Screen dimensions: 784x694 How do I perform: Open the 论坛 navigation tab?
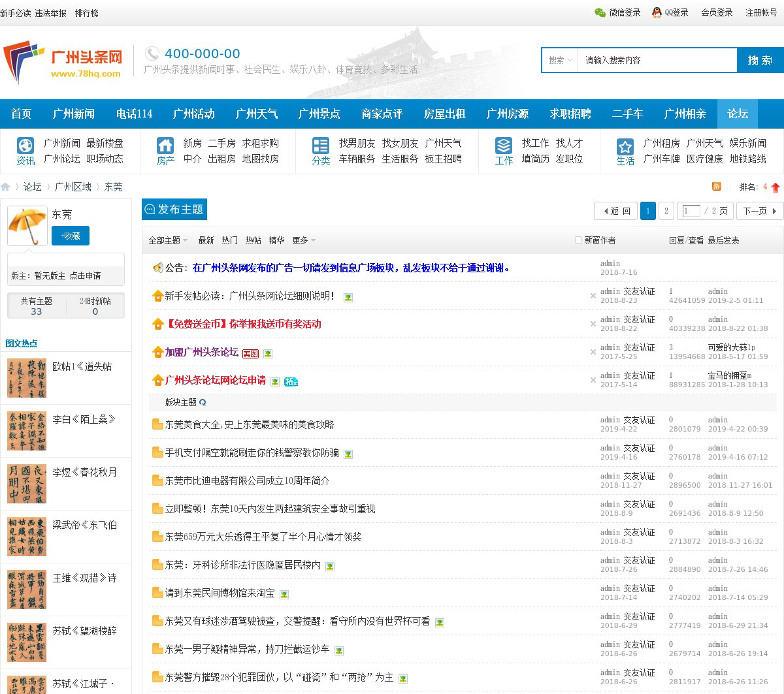738,114
